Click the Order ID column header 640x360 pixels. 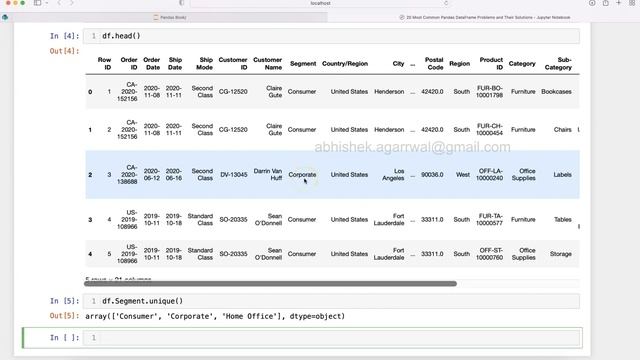coord(129,64)
